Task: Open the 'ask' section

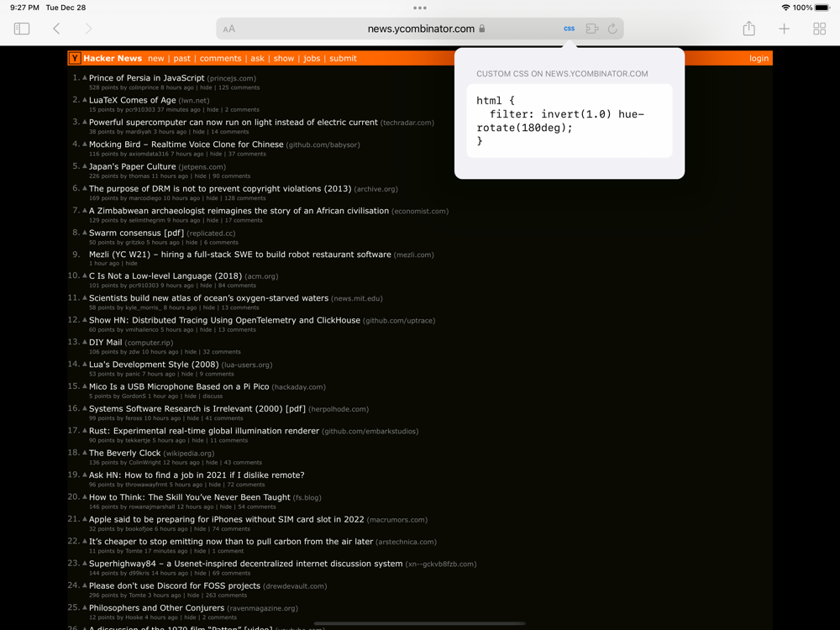Action: point(257,59)
